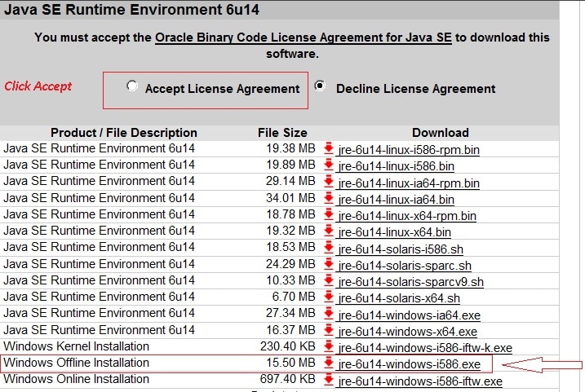Select the Accept License Agreement radio button
585x392 pixels.
point(132,86)
